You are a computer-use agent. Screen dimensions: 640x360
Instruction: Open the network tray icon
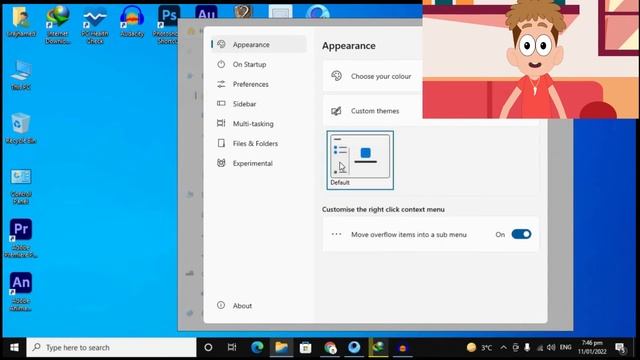(540, 348)
